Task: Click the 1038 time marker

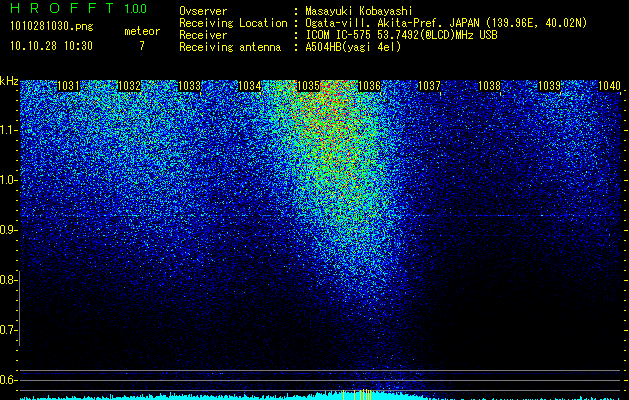Action: tap(489, 86)
